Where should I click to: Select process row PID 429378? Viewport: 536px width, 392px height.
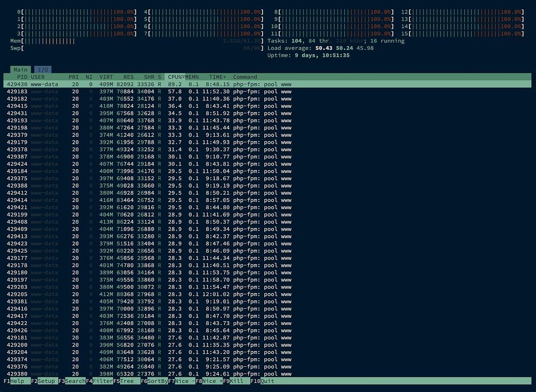coord(267,150)
